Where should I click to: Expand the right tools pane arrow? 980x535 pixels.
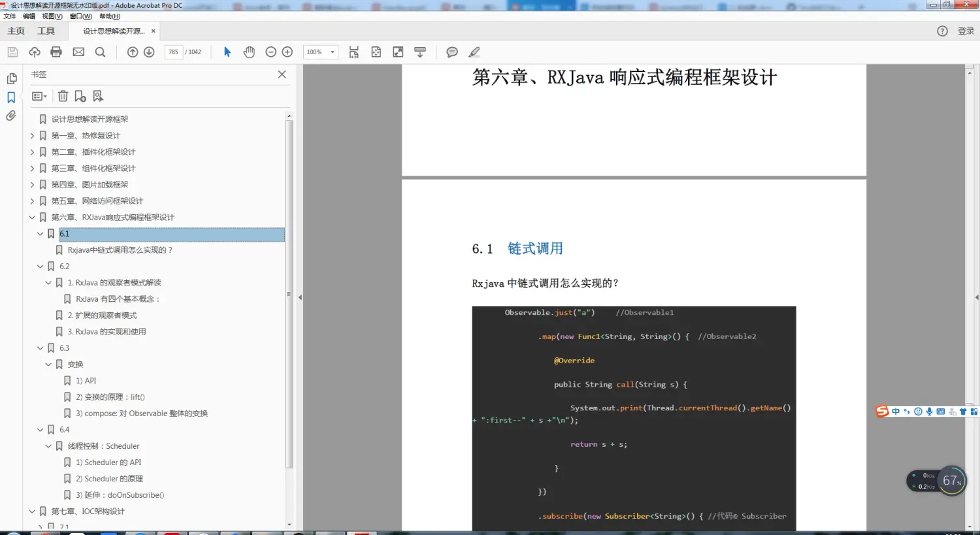click(976, 297)
